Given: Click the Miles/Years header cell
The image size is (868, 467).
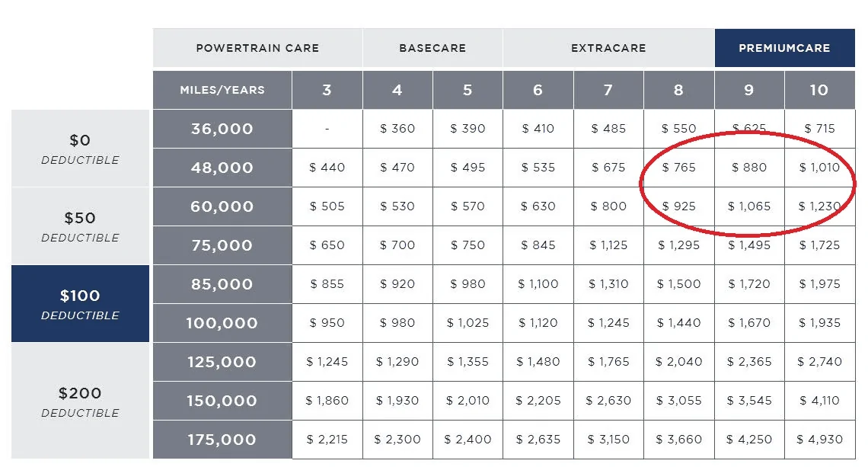Looking at the screenshot, I should (222, 90).
